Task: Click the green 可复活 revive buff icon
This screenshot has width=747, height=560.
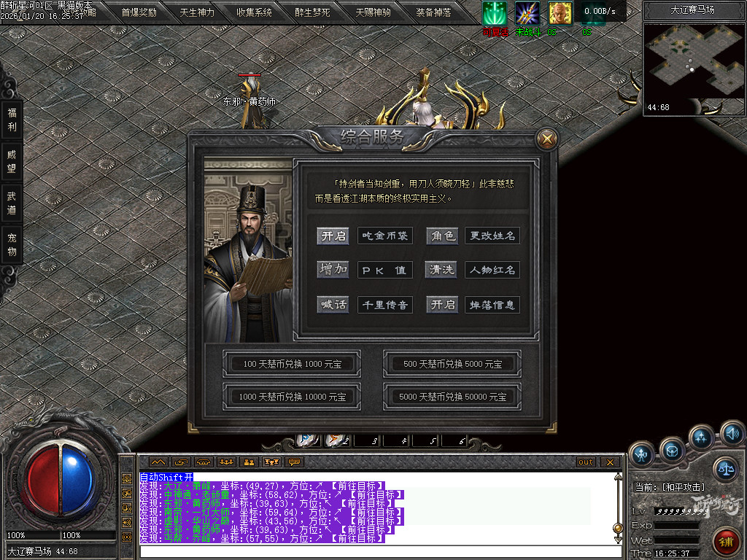Action: [x=495, y=13]
